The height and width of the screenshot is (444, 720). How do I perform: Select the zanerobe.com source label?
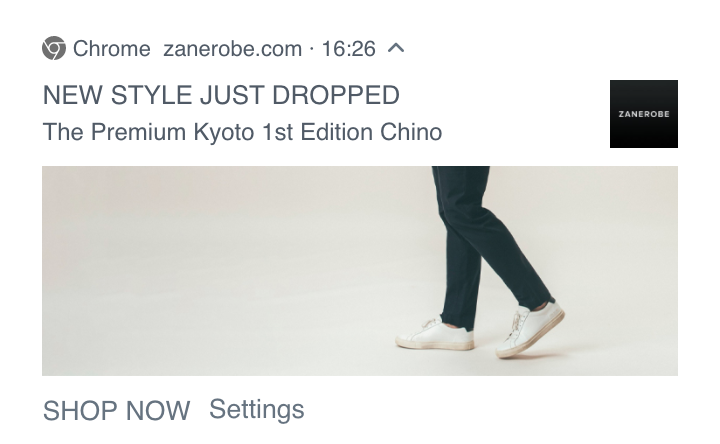click(232, 49)
